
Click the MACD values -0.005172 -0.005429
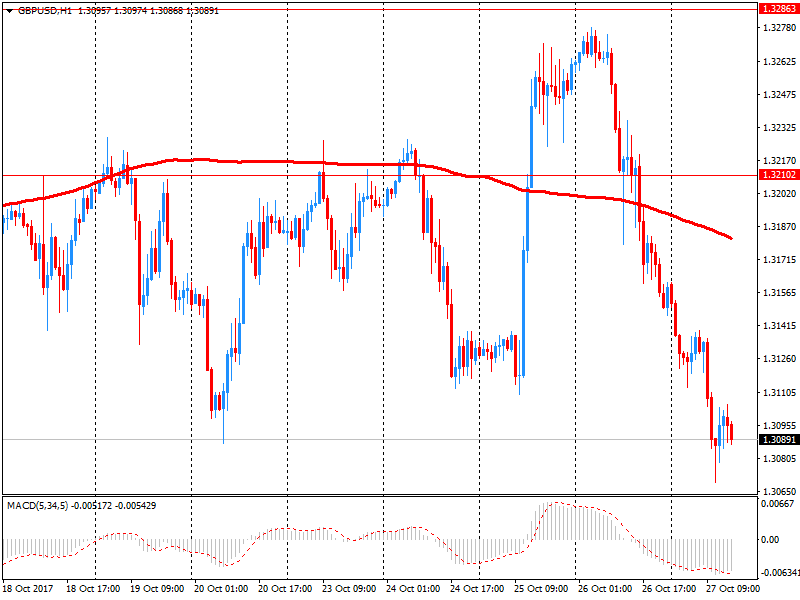tap(113, 506)
